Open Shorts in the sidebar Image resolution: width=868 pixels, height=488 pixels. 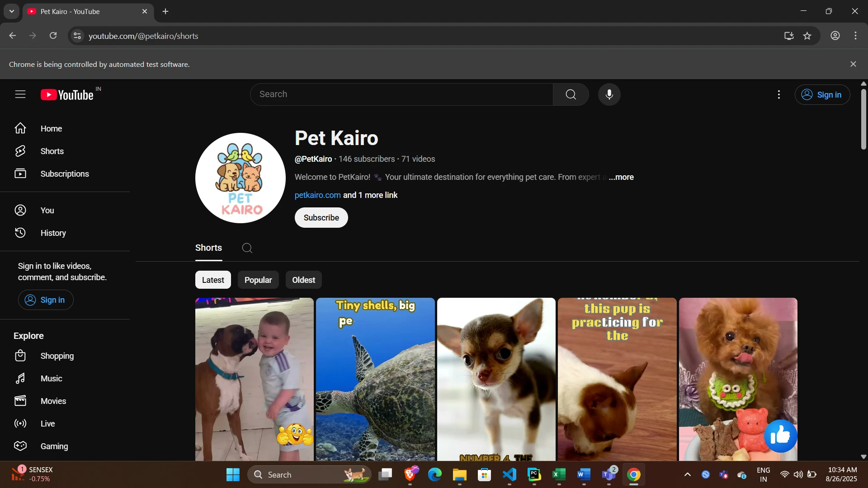pos(65,151)
